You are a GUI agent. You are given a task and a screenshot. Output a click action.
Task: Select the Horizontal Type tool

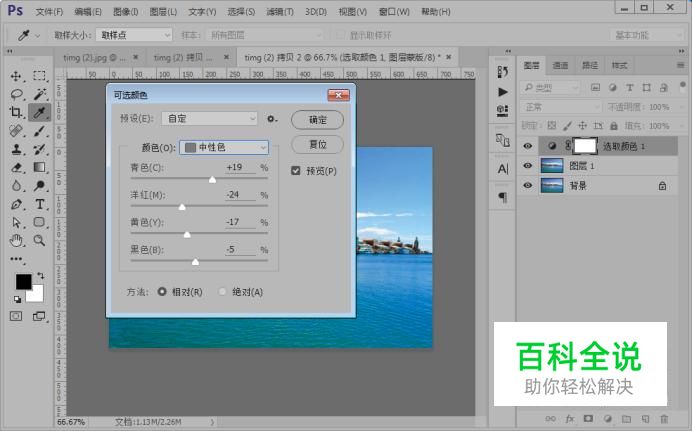(40, 204)
